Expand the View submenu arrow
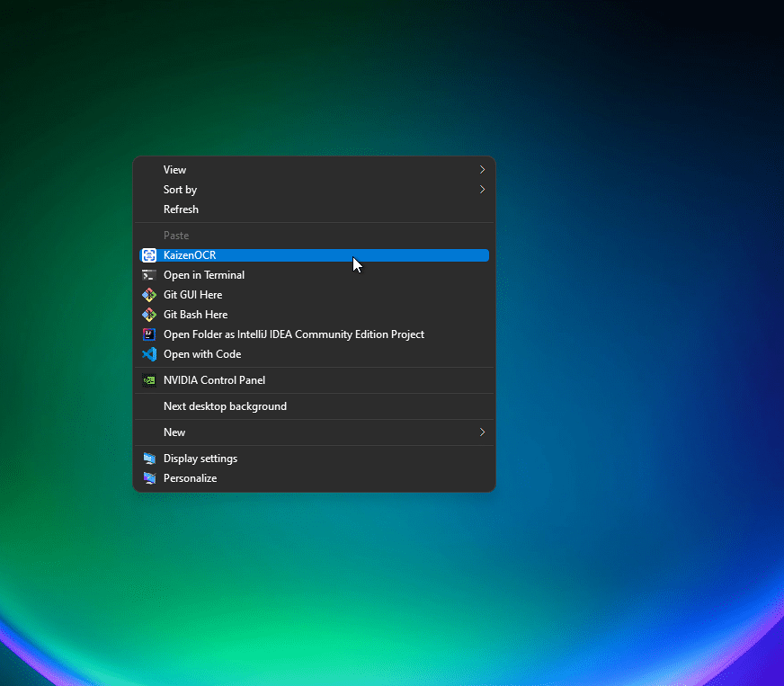This screenshot has height=686, width=784. 482,170
